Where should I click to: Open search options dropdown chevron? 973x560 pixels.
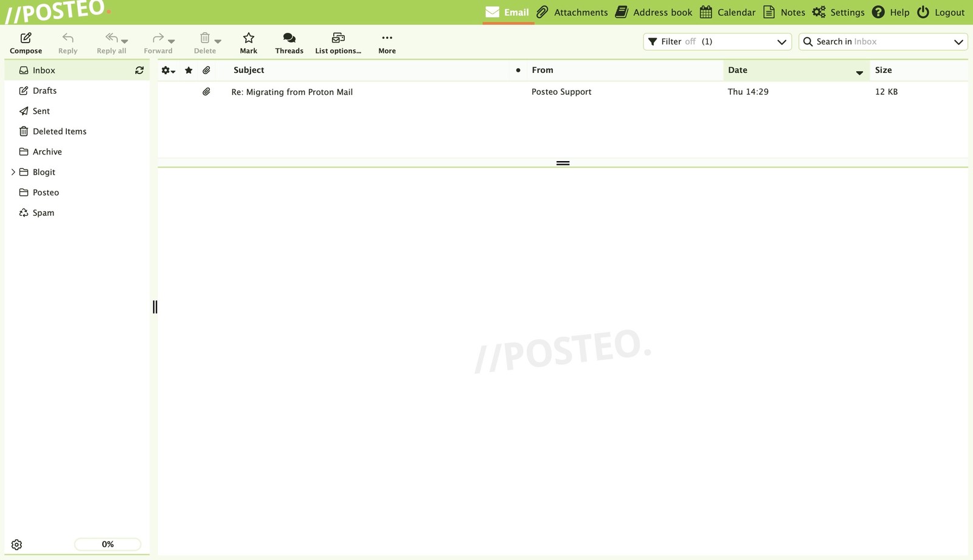[958, 42]
